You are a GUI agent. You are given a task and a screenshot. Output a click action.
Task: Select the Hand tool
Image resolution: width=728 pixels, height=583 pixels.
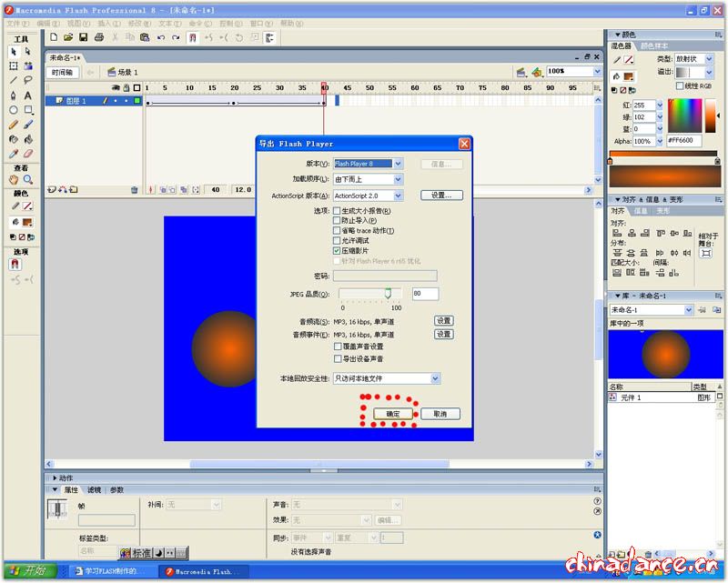click(x=14, y=180)
